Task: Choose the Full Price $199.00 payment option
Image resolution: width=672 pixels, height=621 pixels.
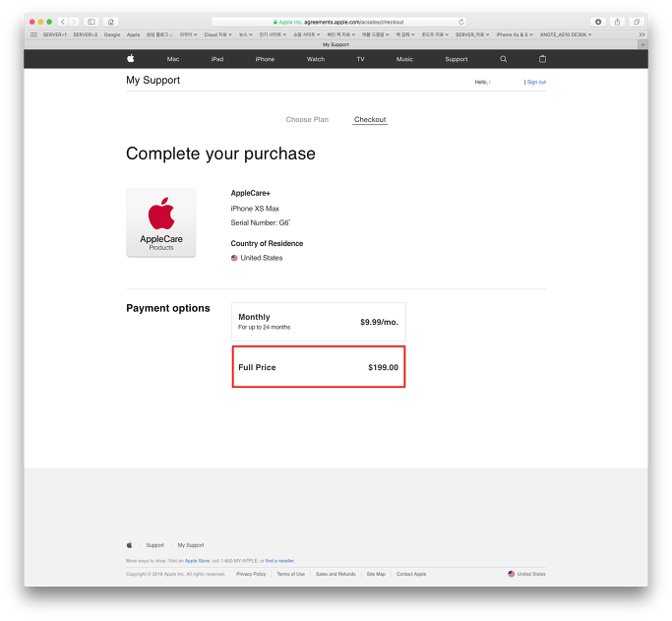Action: 319,367
